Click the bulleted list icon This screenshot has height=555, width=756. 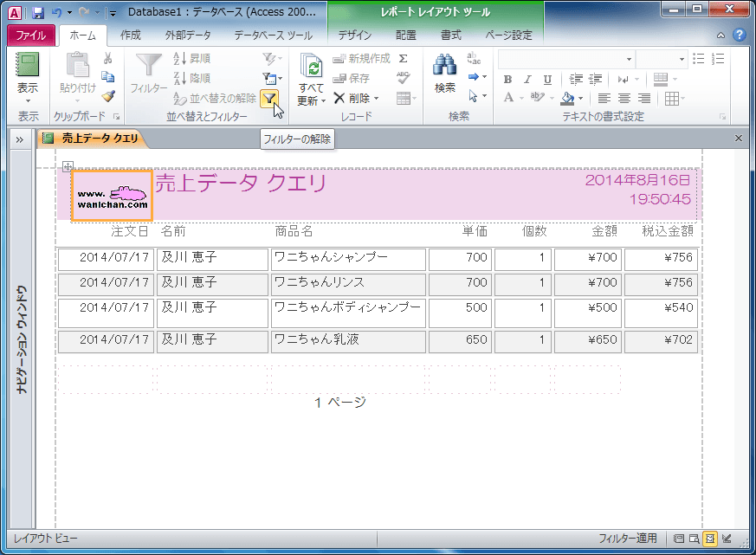698,59
